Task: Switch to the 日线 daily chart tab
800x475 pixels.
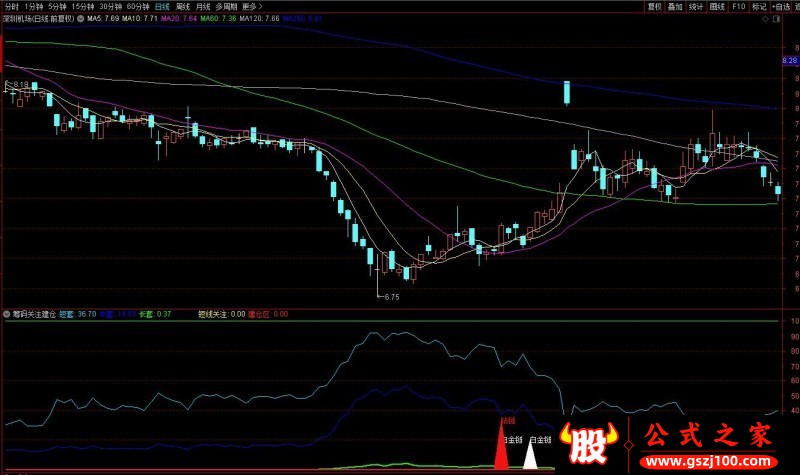Action: coord(162,7)
